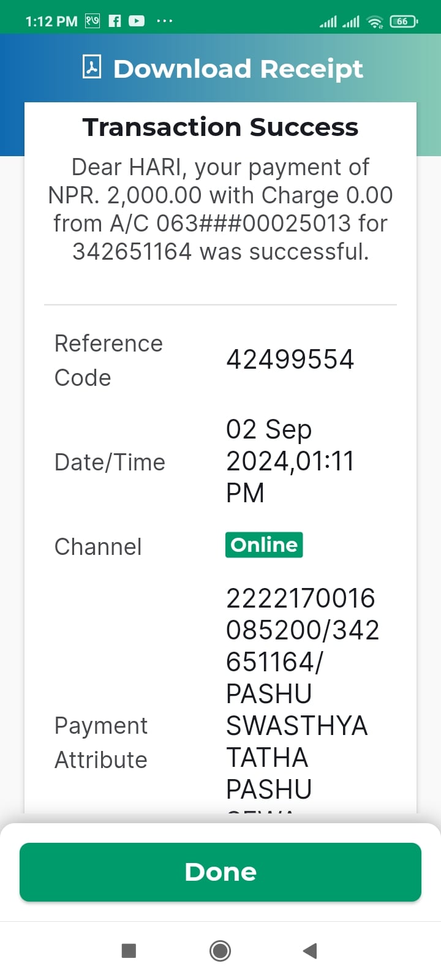Tap the payment attribute number 2222170016
441x980 pixels.
[300, 598]
